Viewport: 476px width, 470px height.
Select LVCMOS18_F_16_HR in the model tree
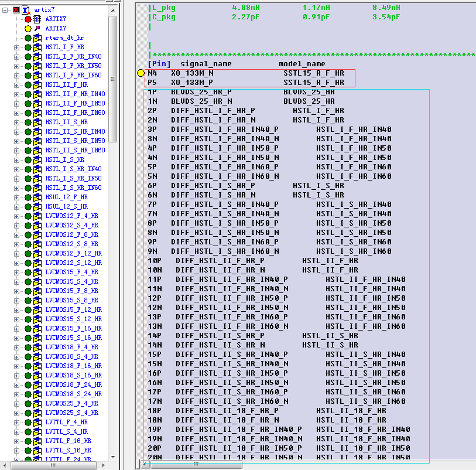(x=73, y=366)
